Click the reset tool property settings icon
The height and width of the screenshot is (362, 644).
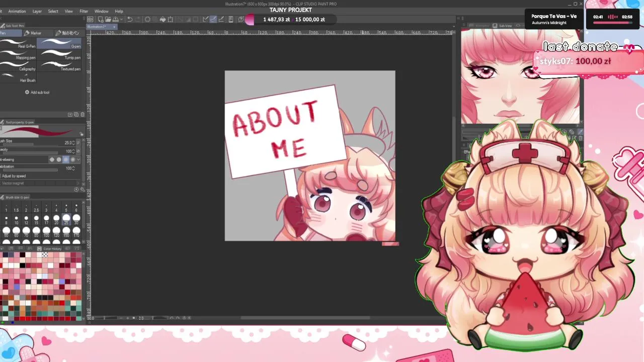point(76,190)
